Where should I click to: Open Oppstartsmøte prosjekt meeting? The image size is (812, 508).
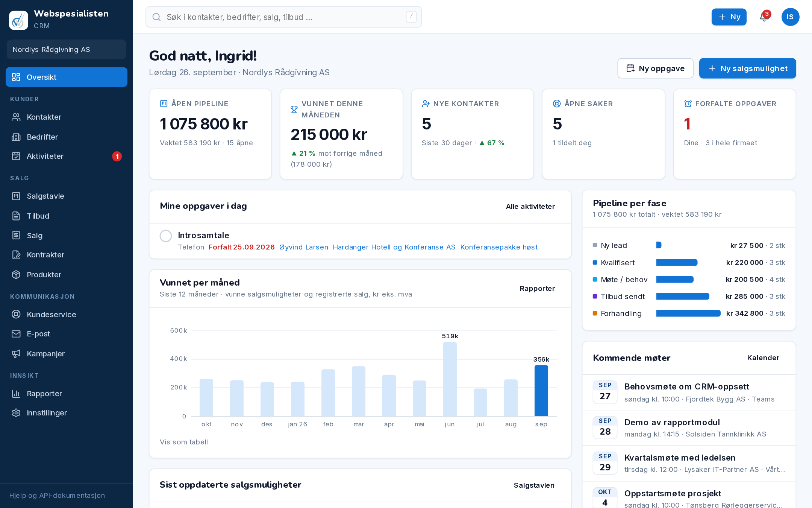(x=689, y=495)
